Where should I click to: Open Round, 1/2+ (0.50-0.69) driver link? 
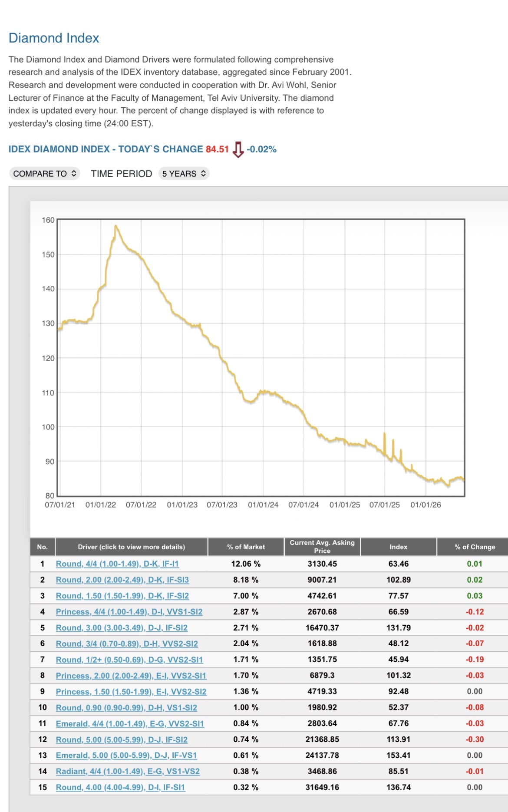coord(129,660)
